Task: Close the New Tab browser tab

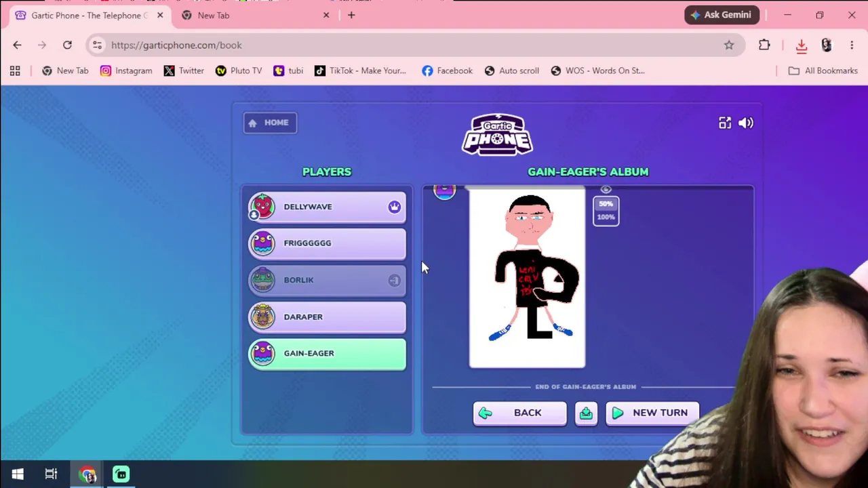Action: point(326,15)
